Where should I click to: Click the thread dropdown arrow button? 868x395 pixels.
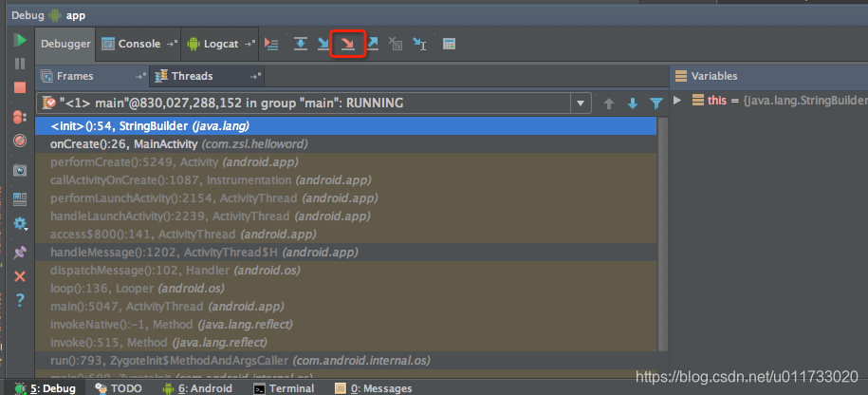click(x=581, y=103)
